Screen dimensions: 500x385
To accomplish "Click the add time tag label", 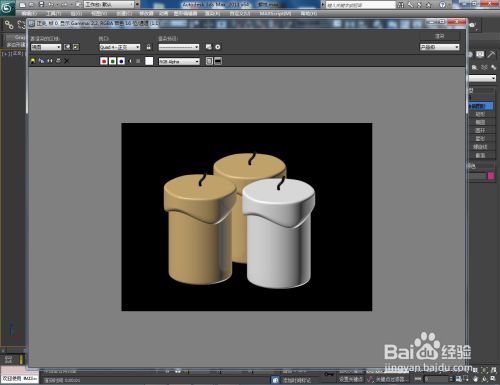I will click(x=297, y=380).
